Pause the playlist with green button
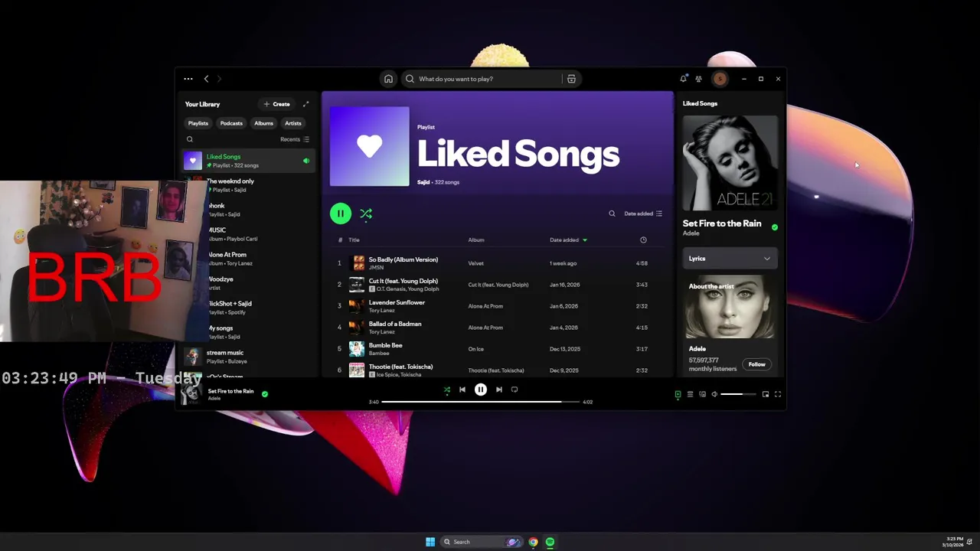 (x=341, y=214)
